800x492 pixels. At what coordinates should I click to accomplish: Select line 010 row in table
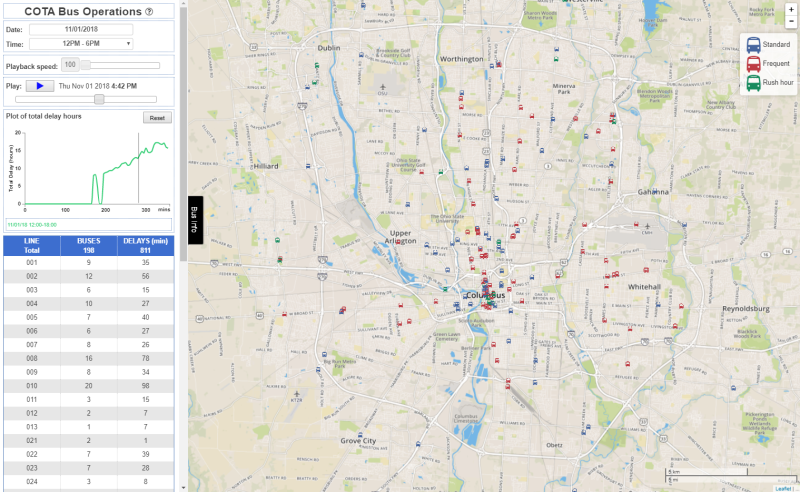pyautogui.click(x=89, y=386)
